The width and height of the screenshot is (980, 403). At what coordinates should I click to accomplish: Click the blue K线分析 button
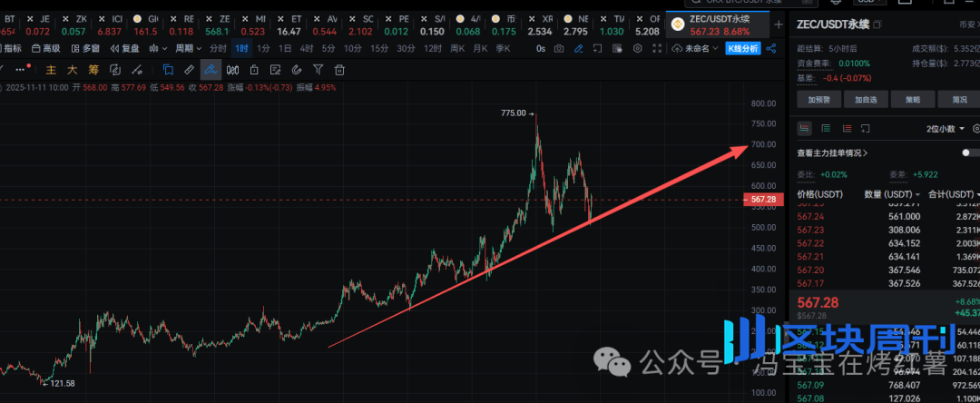tap(742, 48)
